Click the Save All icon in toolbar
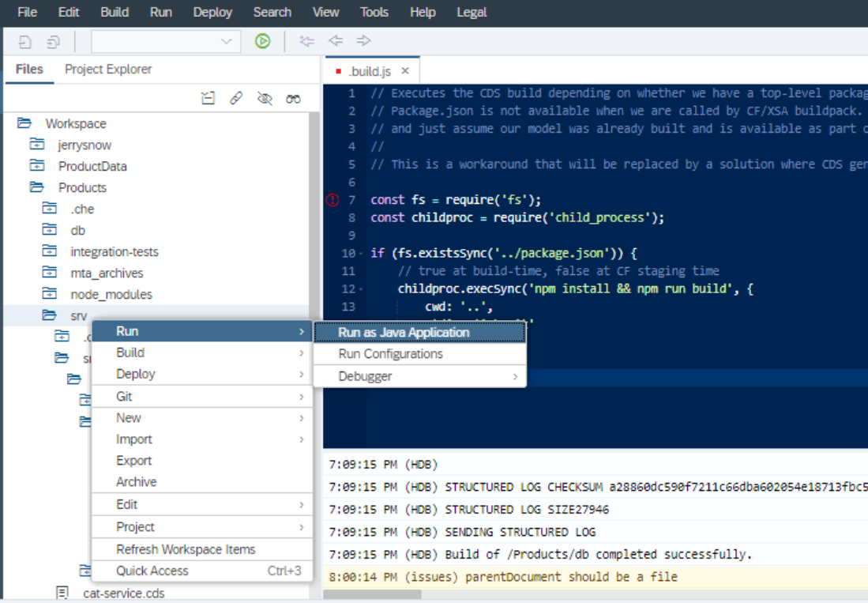The image size is (868, 603). [x=53, y=42]
